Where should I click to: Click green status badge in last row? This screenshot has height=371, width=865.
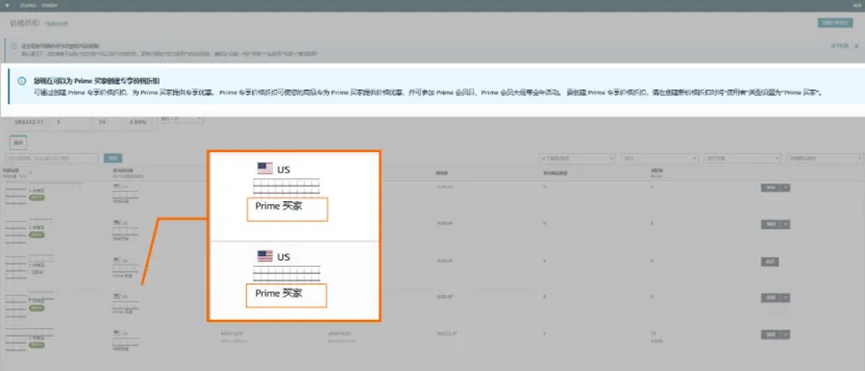tap(38, 345)
